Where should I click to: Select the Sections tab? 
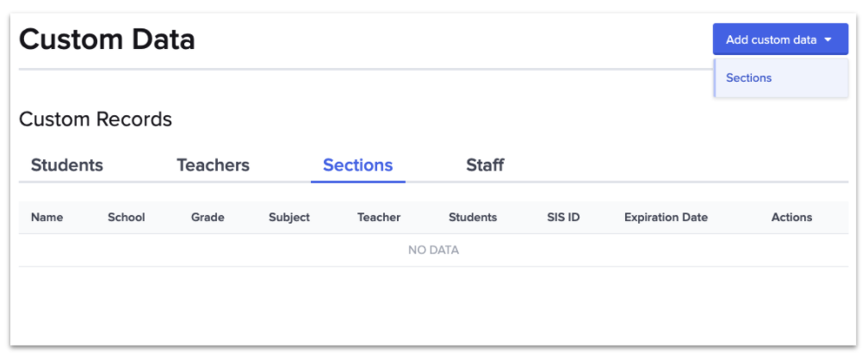357,165
